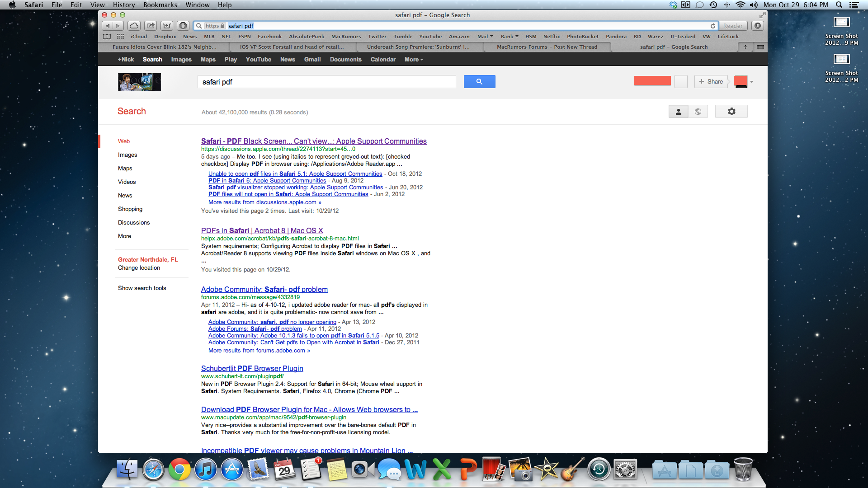868x488 pixels.
Task: Open Adobe Community Safari- pdf problem link
Action: [264, 290]
